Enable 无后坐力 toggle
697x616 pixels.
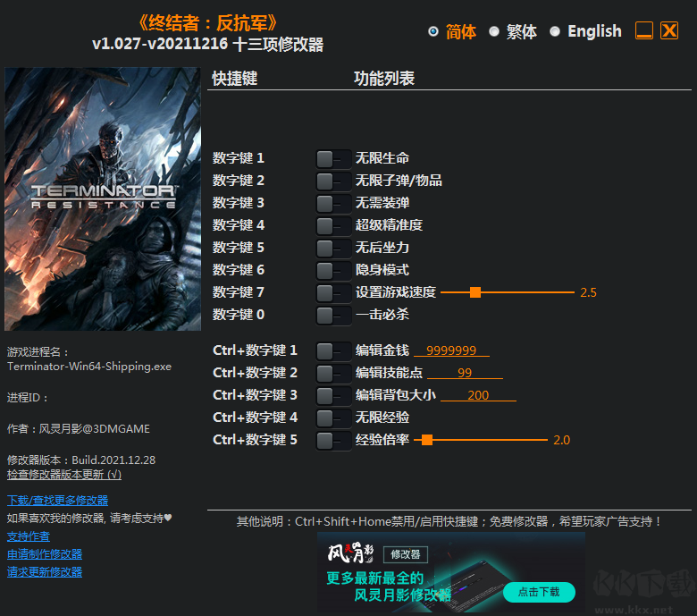[333, 249]
